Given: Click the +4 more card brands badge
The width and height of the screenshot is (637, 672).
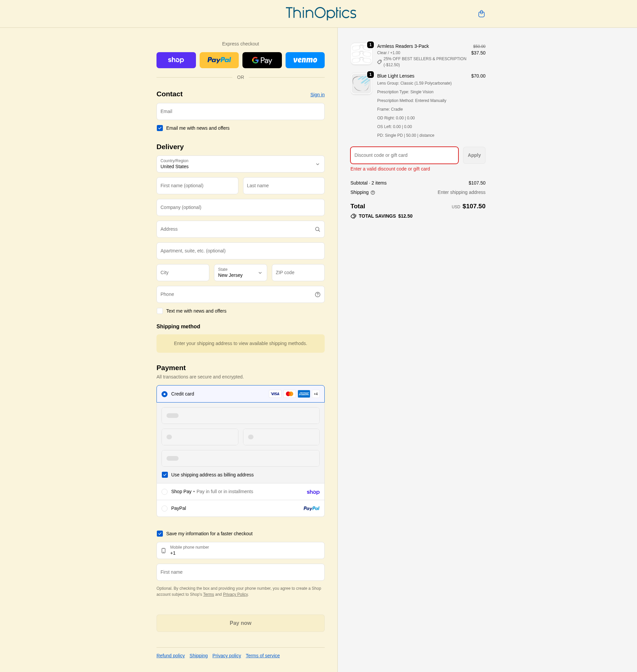Looking at the screenshot, I should coord(316,394).
